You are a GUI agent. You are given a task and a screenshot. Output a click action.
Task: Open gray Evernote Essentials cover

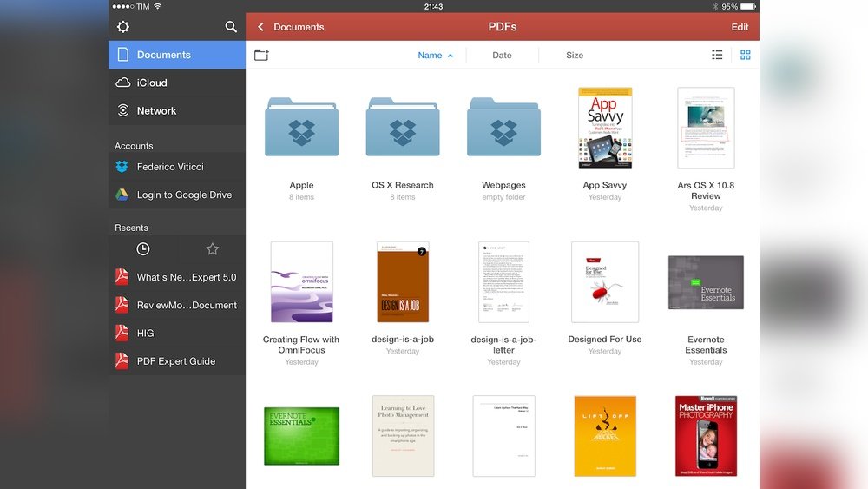706,282
